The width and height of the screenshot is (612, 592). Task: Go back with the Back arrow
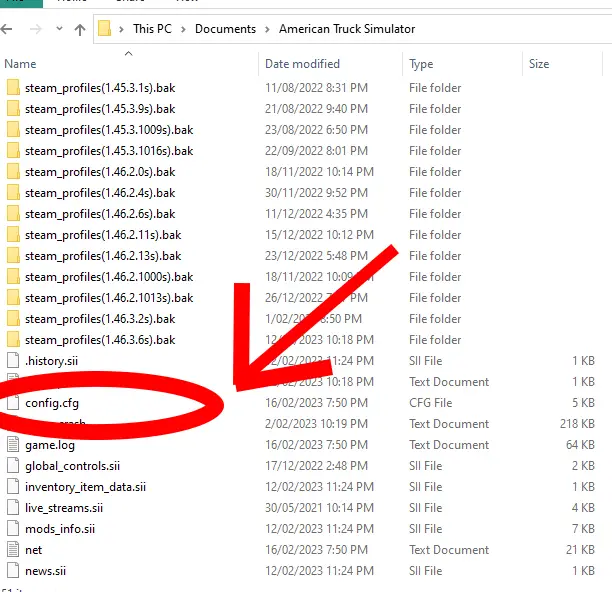pyautogui.click(x=6, y=29)
